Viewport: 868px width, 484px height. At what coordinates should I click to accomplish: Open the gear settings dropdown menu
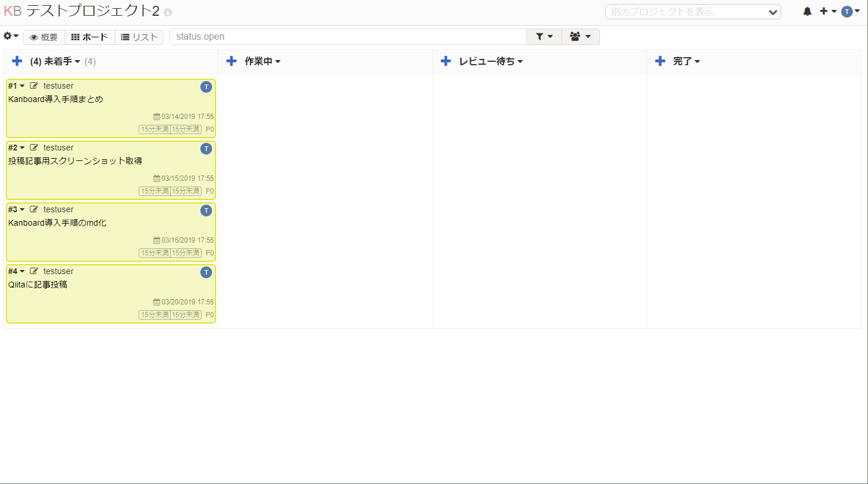(x=10, y=36)
